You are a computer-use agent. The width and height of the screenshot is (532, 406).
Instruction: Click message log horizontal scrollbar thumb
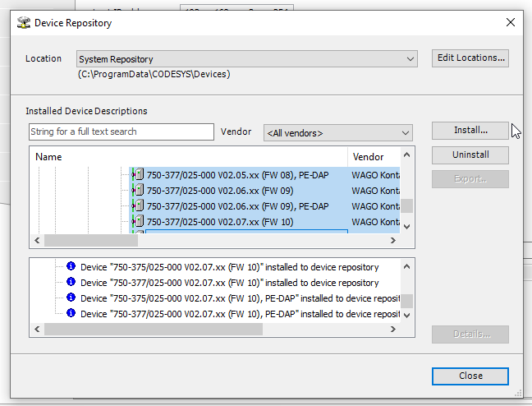pos(154,330)
